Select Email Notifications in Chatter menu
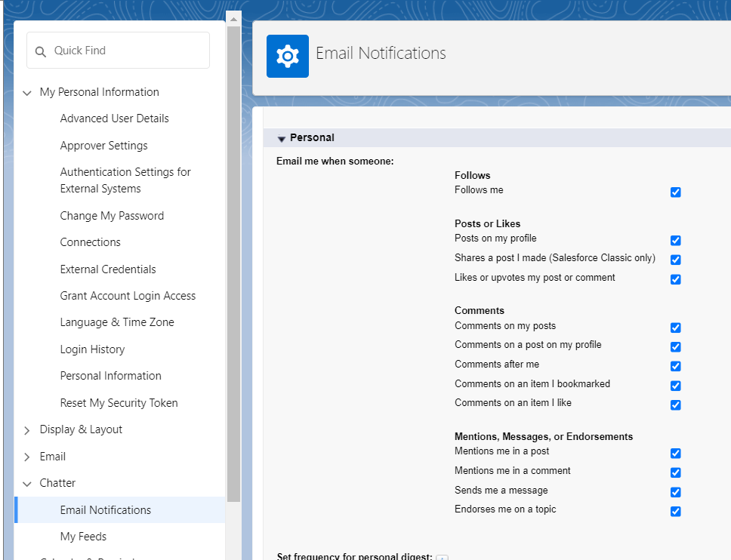Screen dimensions: 731x560 coord(120,509)
